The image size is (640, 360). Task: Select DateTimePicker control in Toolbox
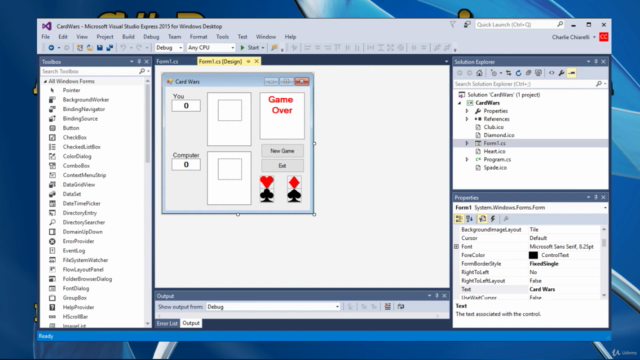click(x=81, y=203)
